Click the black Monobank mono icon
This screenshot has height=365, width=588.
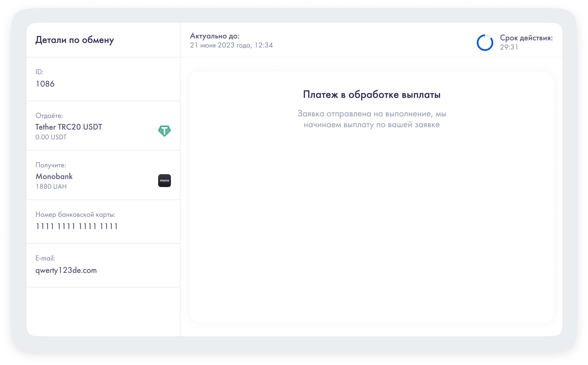164,181
